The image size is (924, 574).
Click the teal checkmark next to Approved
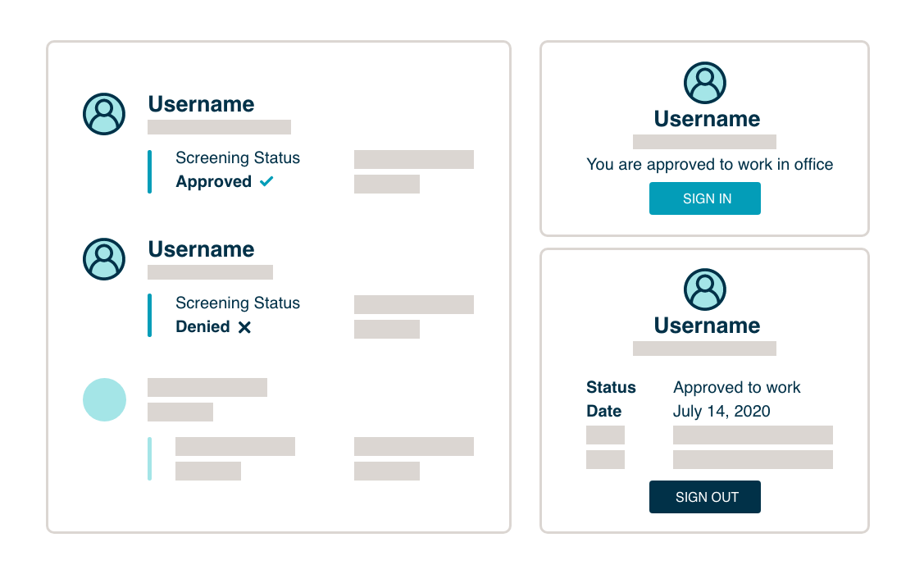pos(266,182)
